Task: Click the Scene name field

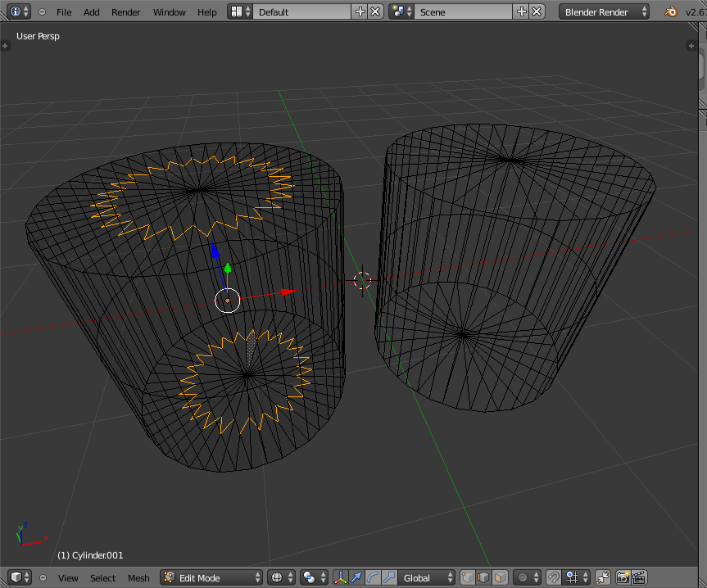Action: click(462, 11)
